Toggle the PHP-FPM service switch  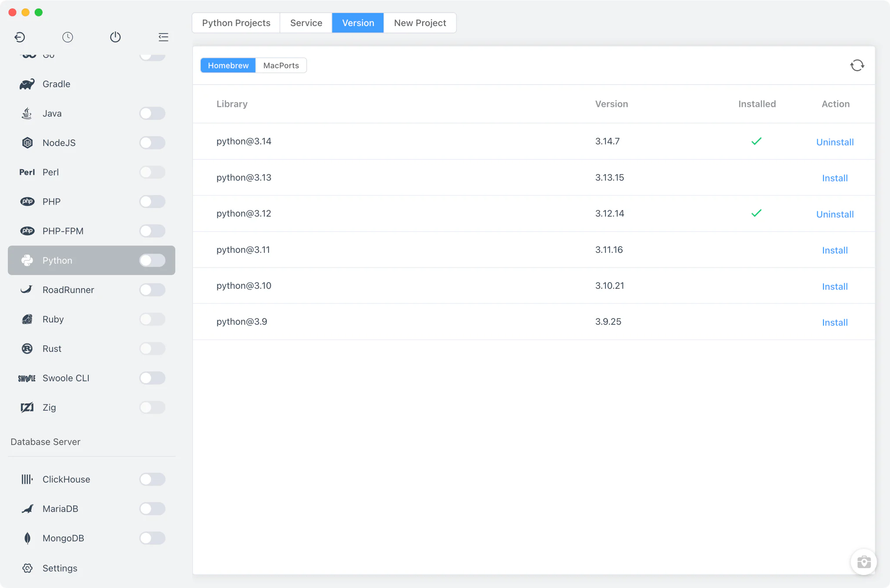coord(152,231)
